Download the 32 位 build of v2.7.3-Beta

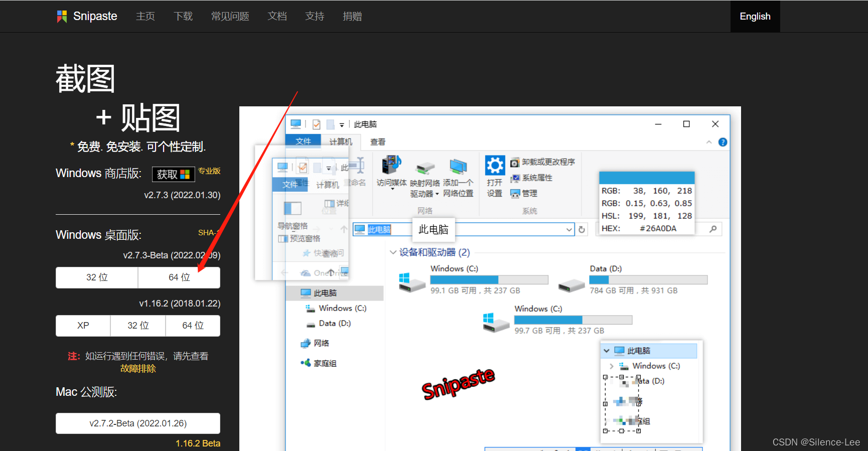coord(97,277)
